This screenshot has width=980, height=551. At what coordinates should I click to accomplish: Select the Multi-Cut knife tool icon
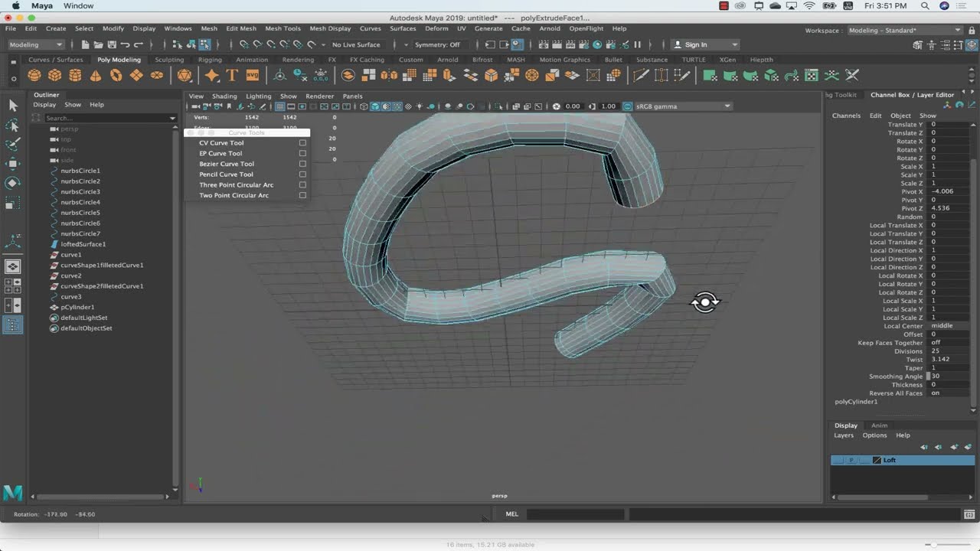[x=641, y=75]
